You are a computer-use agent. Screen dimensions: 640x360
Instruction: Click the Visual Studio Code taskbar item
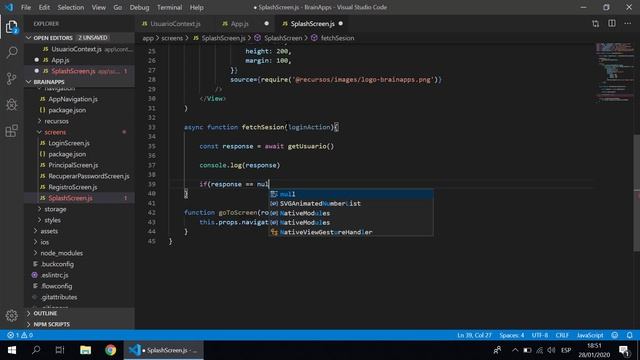click(x=164, y=350)
